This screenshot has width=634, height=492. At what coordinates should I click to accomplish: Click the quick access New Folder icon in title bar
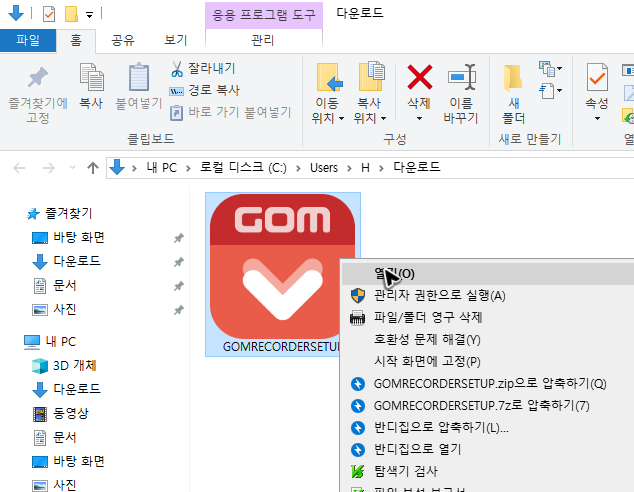72,15
